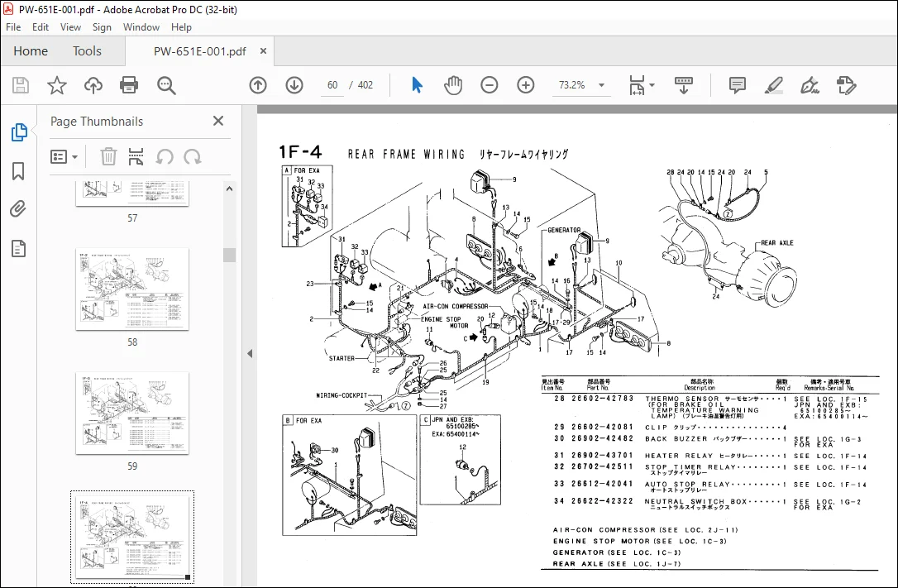
Task: Click HEATER RELAY description text
Action: (x=679, y=456)
